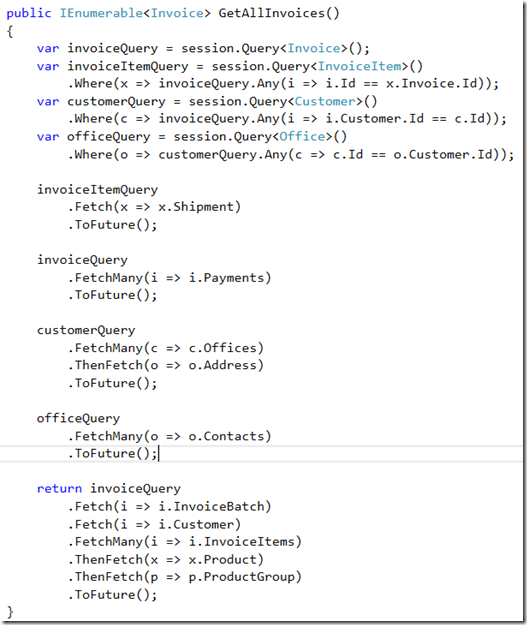Click the public keyword
527x625 pixels.
[29, 13]
